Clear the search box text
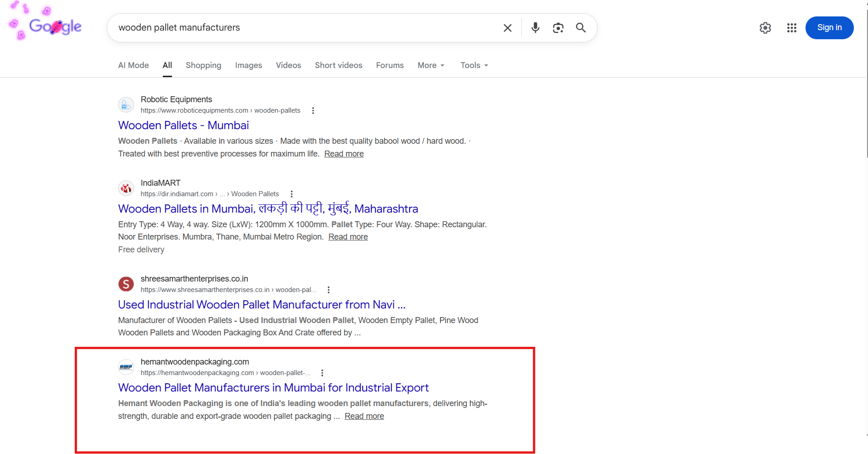The width and height of the screenshot is (868, 454). coord(507,28)
